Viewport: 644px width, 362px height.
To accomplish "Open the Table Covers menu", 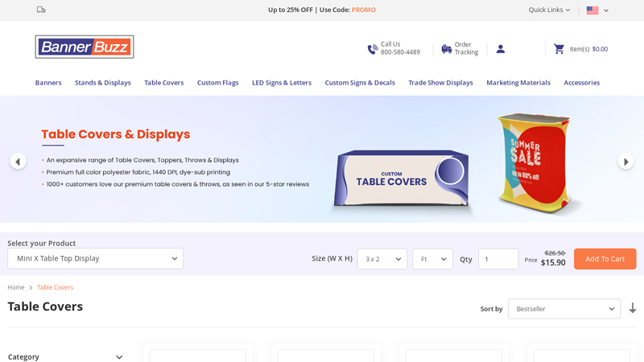I will pos(163,83).
